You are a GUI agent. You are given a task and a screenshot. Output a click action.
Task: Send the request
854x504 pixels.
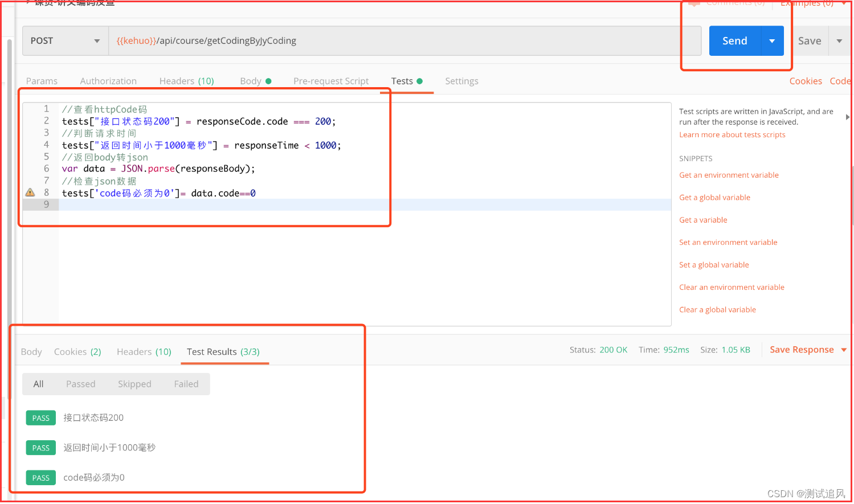[x=735, y=41]
